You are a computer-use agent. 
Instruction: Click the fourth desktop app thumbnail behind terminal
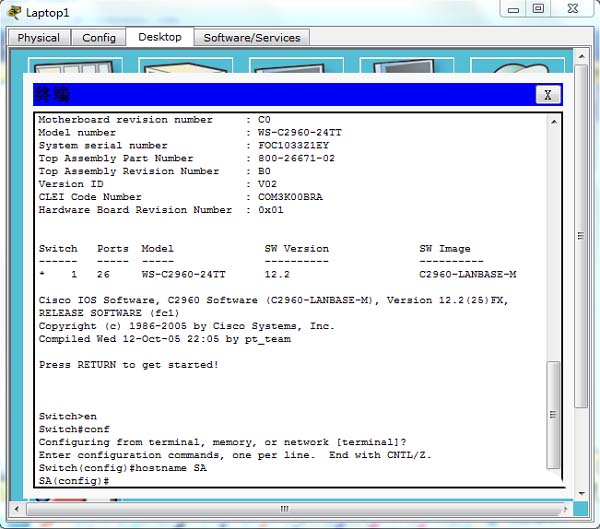pyautogui.click(x=407, y=65)
